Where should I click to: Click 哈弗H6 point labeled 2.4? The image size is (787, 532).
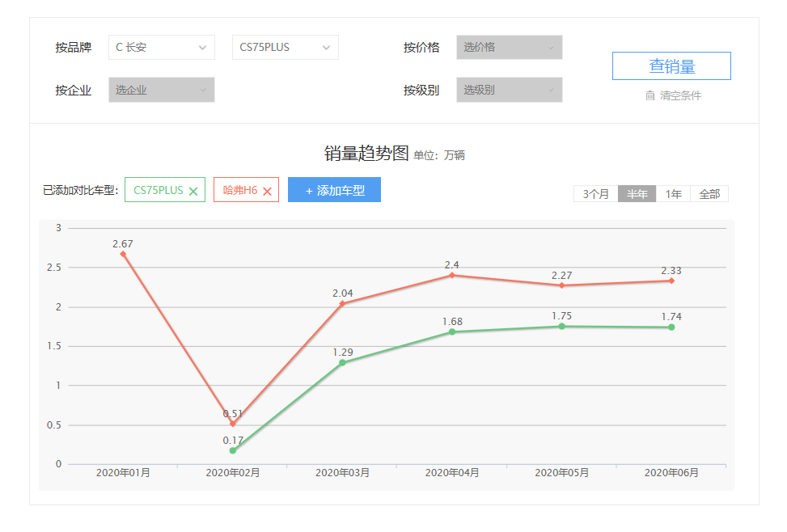point(452,275)
